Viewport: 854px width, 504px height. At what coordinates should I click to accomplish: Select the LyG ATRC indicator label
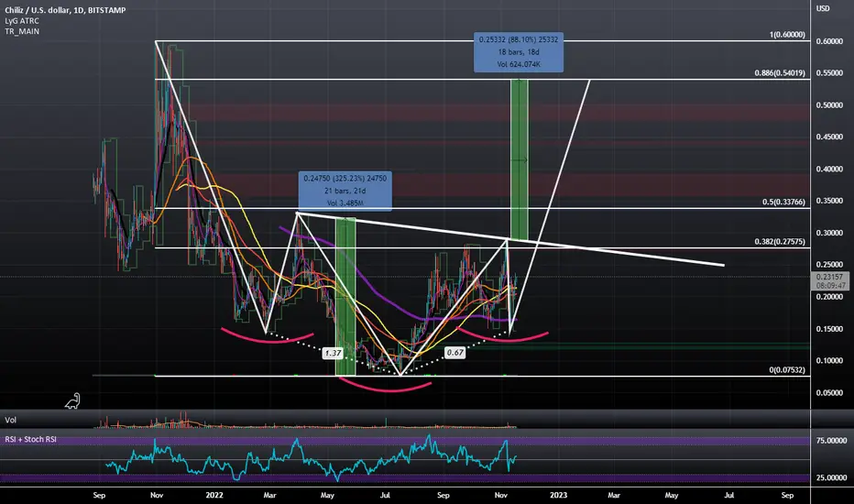coord(22,21)
